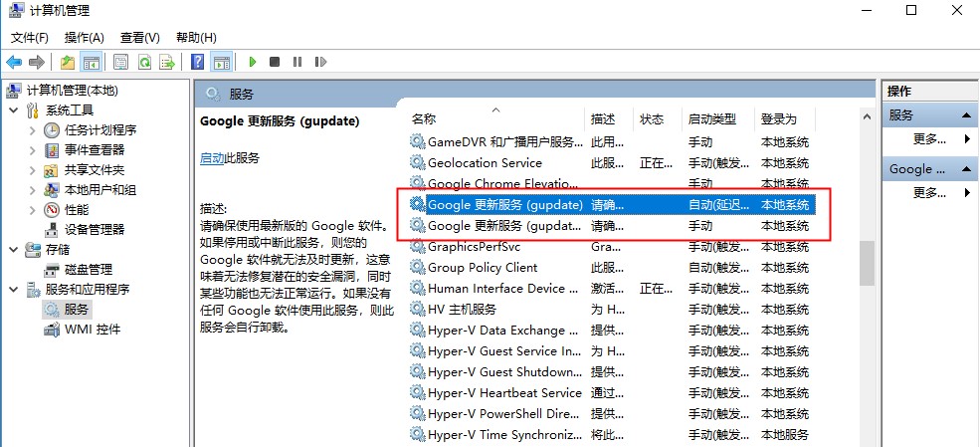980x447 pixels.
Task: Collapse the 存储 tree node
Action: coord(14,250)
